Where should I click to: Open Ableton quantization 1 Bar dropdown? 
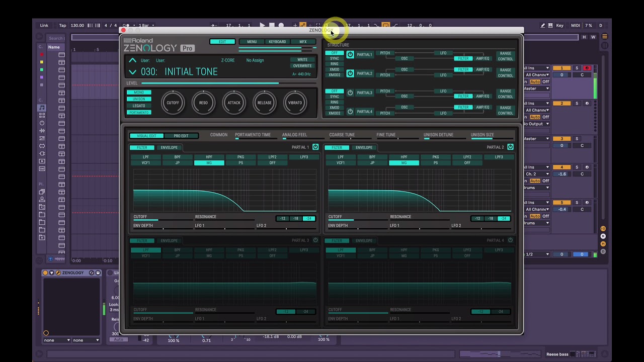tap(147, 25)
